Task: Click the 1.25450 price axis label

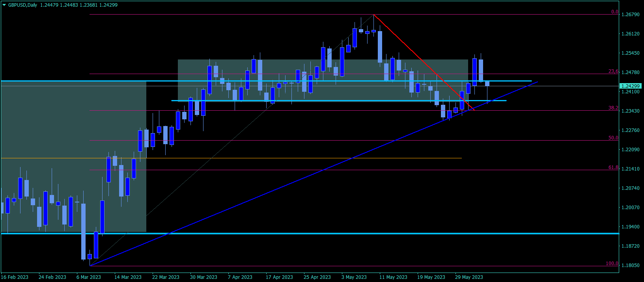Action: 631,53
